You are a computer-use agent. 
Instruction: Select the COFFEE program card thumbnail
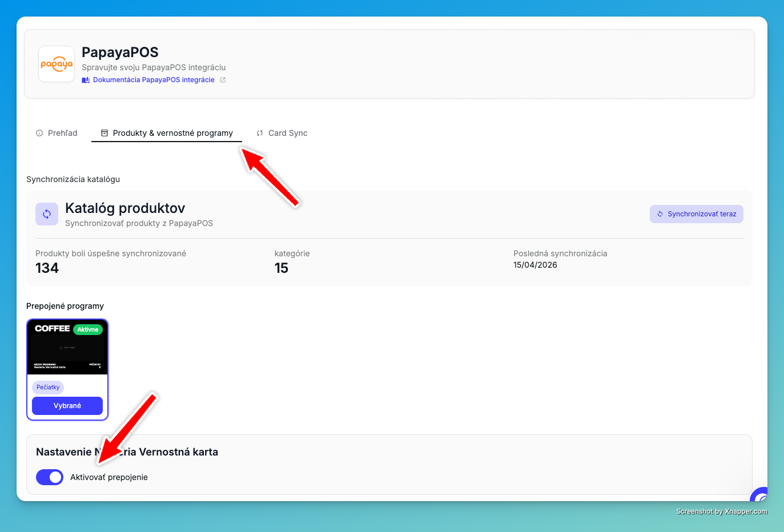67,347
